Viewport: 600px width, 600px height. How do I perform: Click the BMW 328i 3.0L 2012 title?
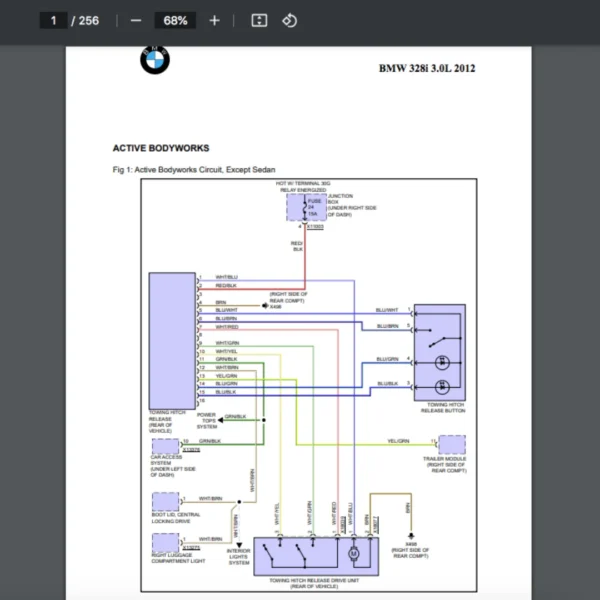point(427,68)
